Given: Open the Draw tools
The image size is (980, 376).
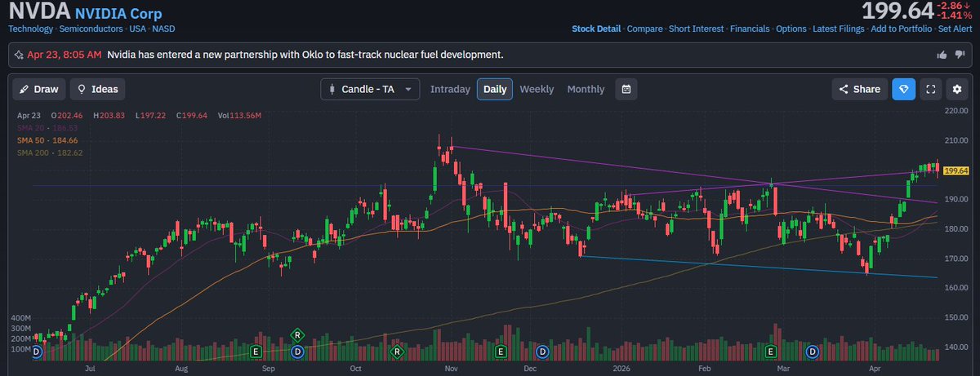Looking at the screenshot, I should tap(38, 89).
